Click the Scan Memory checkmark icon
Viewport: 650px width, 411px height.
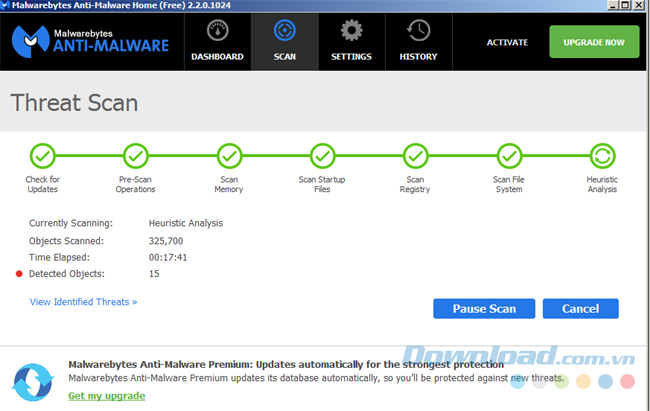click(x=229, y=156)
